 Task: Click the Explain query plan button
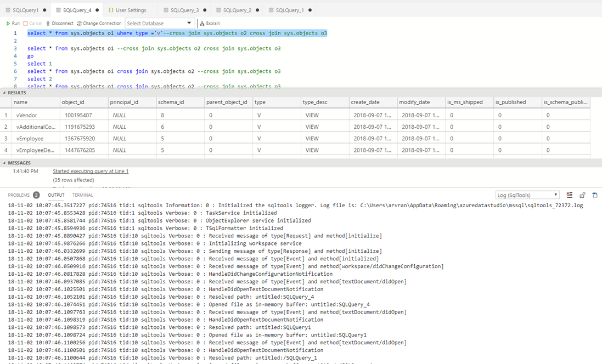coord(209,23)
